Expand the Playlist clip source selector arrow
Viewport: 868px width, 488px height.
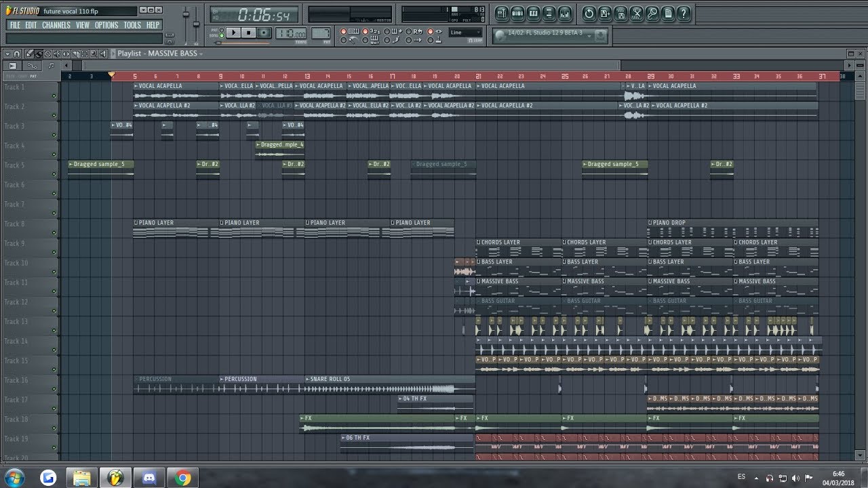click(x=113, y=54)
